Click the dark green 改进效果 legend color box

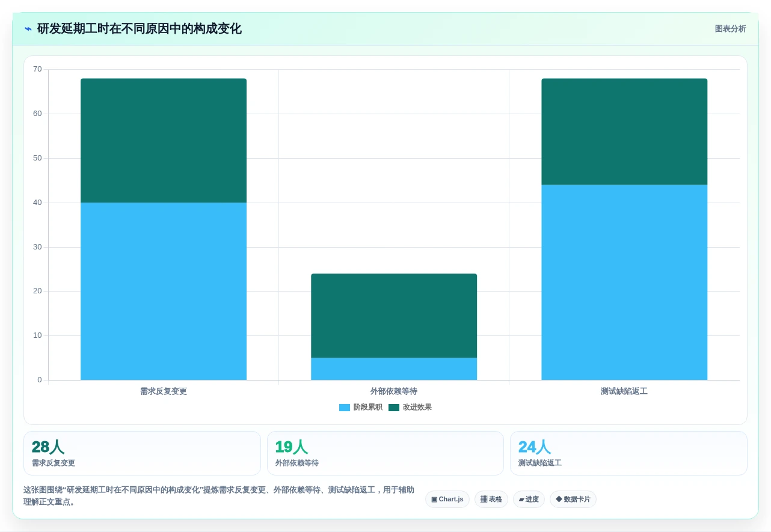(394, 408)
